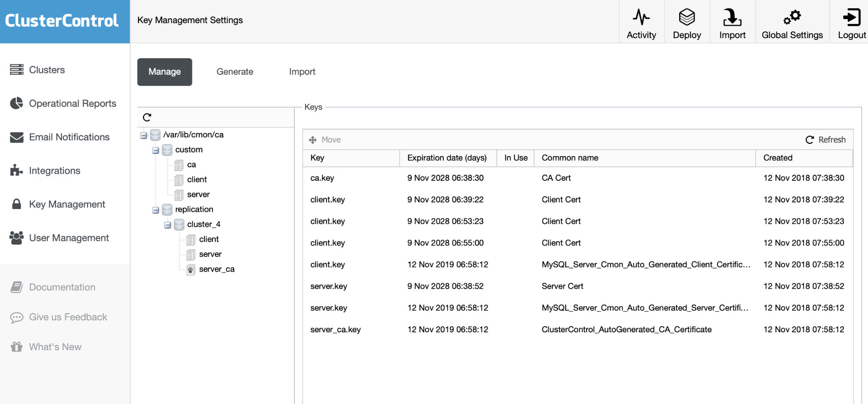Click created date '12 Nov 2018 07:39:22'
Viewport: 868px width, 404px height.
point(804,199)
